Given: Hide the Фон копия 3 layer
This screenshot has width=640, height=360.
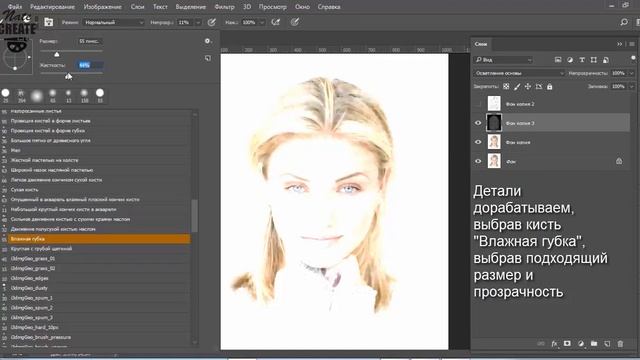Looking at the screenshot, I should (x=478, y=123).
